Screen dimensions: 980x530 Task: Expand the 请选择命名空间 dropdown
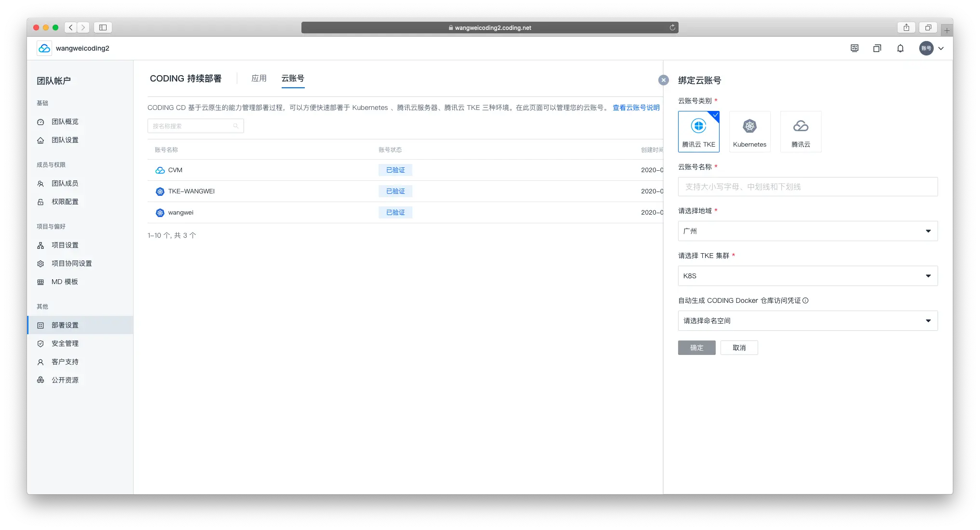(x=807, y=321)
